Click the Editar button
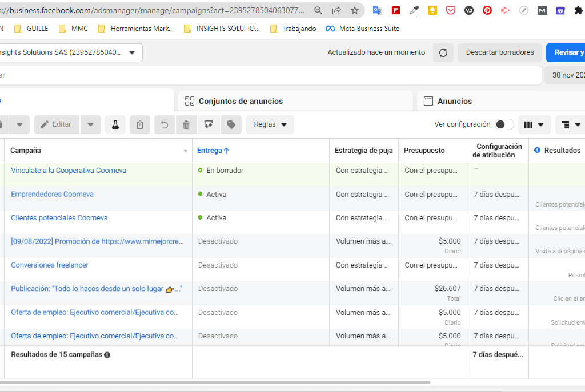The width and height of the screenshot is (585, 392). coord(57,124)
